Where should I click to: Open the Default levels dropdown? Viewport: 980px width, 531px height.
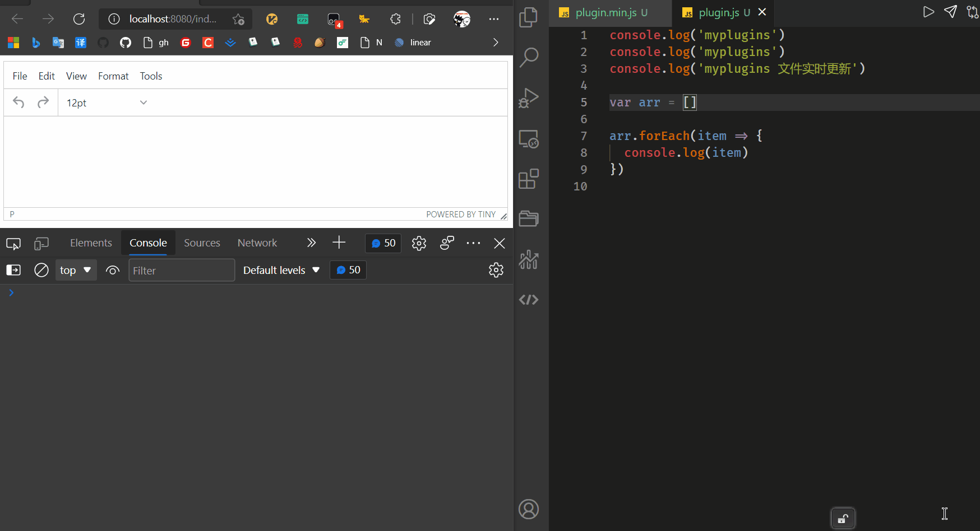(281, 271)
